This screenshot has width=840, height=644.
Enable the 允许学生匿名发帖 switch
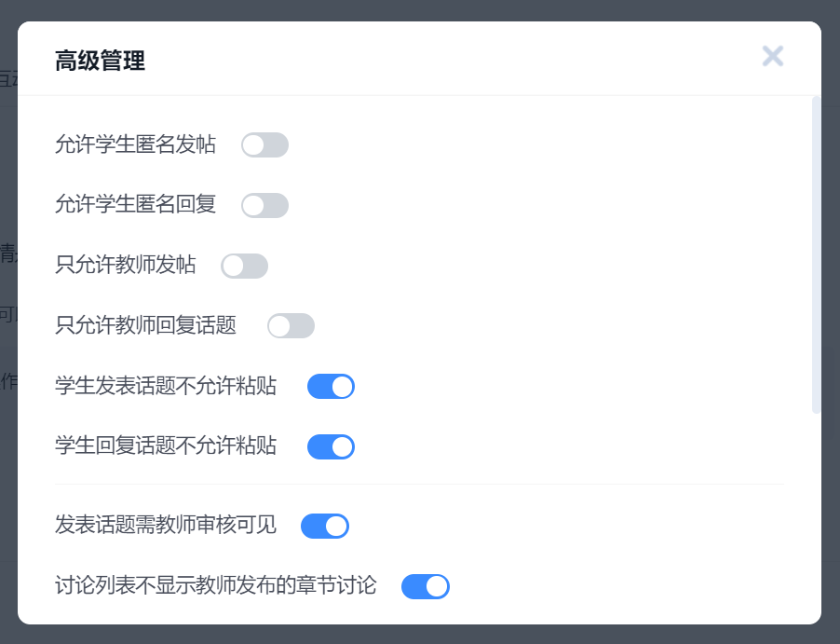[x=264, y=145]
